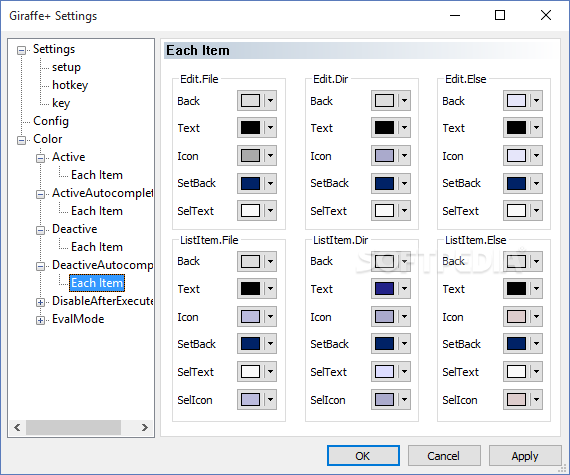Click ListItem.File Icon lavender swatch
This screenshot has height=475, width=570.
click(x=250, y=317)
